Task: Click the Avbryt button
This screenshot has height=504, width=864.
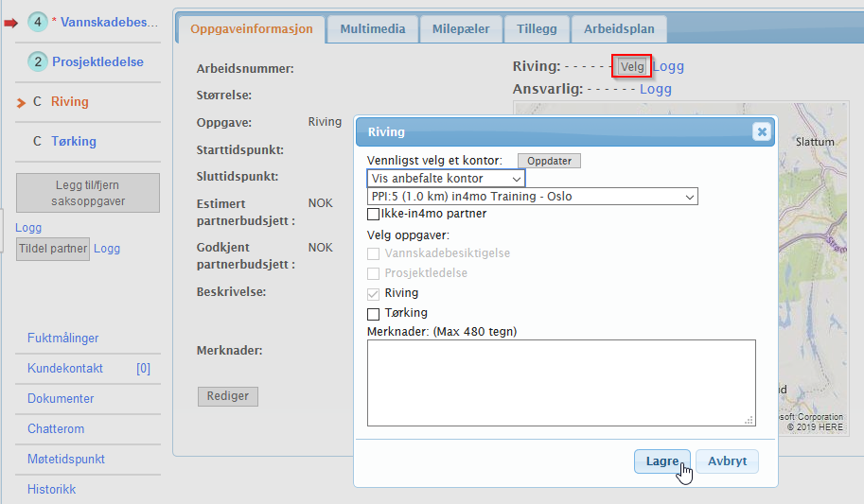Action: coord(727,461)
